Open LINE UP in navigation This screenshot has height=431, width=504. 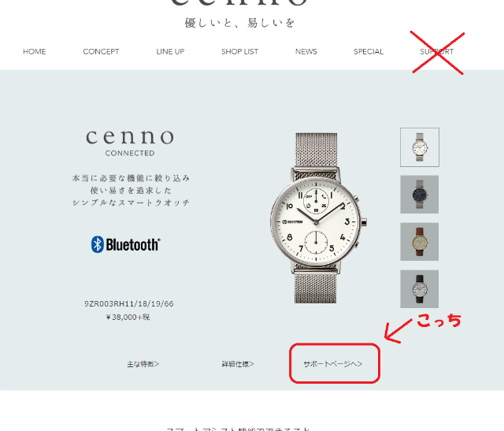[170, 51]
